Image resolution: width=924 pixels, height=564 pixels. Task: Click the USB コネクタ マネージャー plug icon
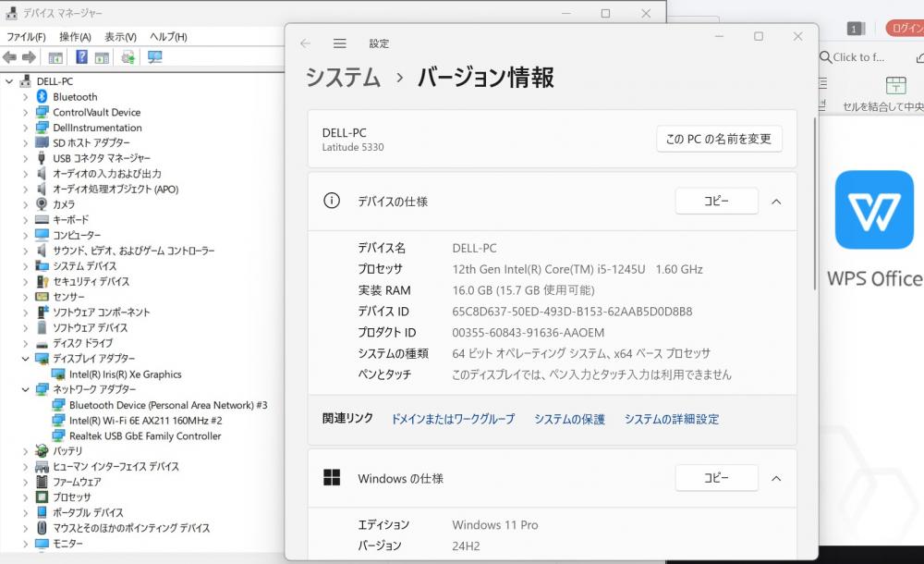click(42, 157)
